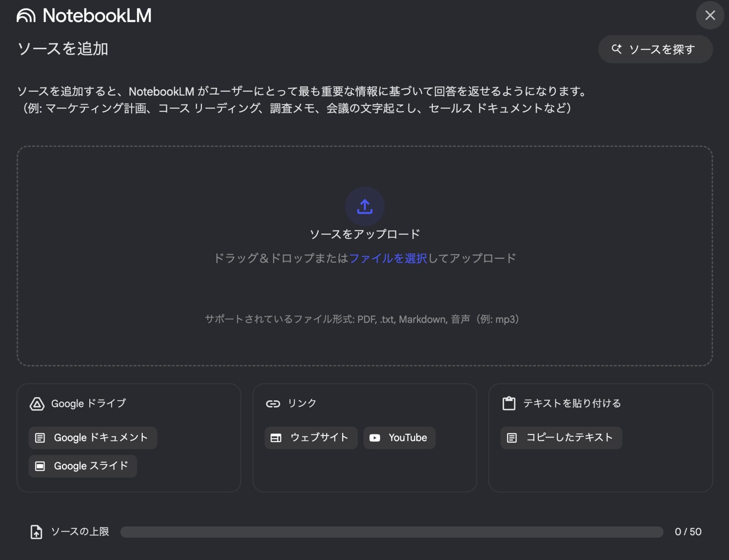The image size is (729, 560).
Task: Click the ソースの上限 file icon
Action: tap(36, 532)
